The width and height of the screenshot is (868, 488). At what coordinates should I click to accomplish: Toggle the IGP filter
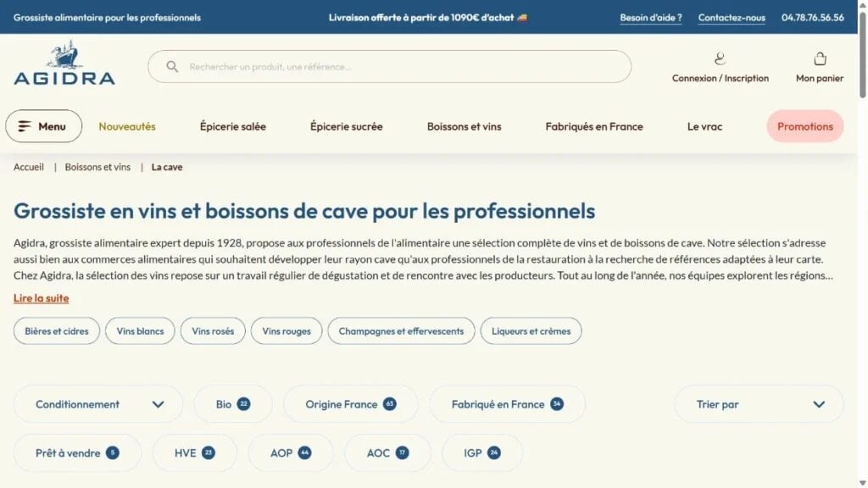click(482, 453)
